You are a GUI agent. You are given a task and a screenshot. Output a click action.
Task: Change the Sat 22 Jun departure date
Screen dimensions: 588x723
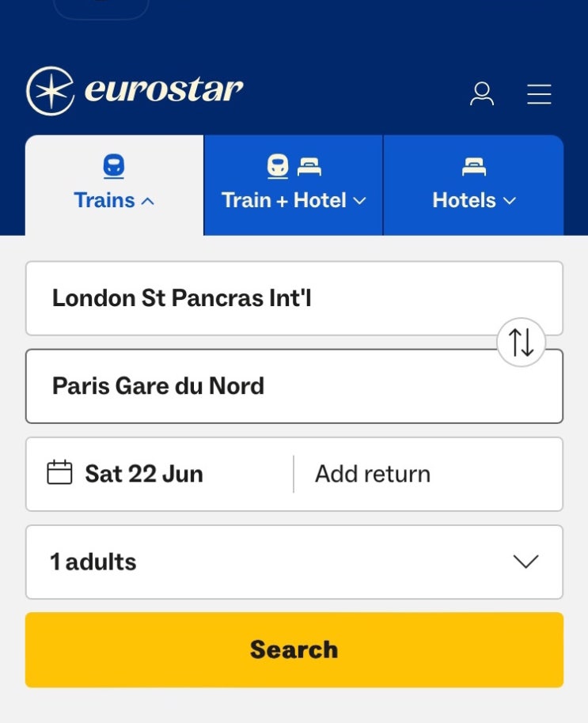point(144,474)
